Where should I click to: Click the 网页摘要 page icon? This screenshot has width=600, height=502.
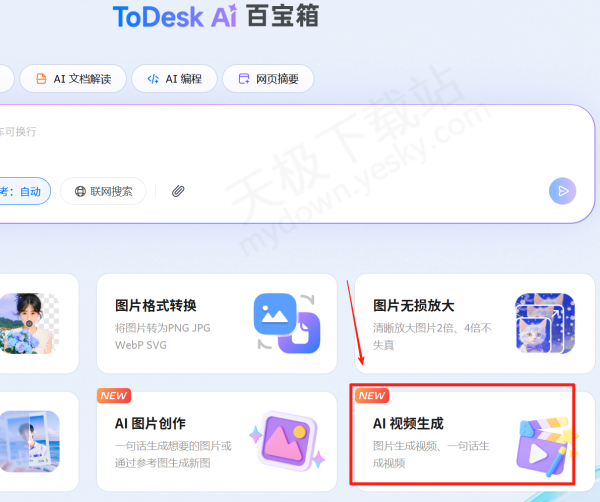pyautogui.click(x=243, y=79)
